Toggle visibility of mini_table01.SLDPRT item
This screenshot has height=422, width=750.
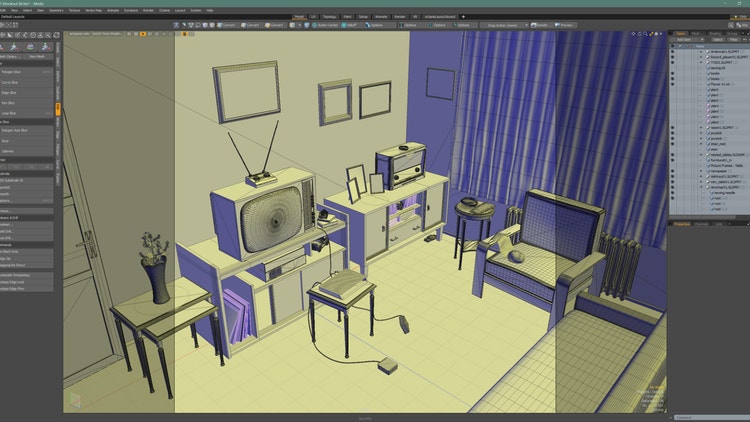tap(673, 182)
